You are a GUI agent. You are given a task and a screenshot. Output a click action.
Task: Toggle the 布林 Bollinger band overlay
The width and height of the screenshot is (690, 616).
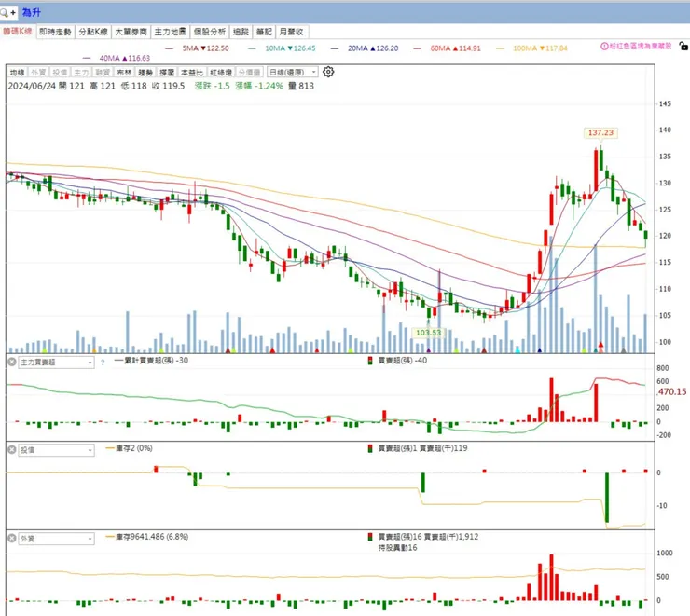click(124, 72)
